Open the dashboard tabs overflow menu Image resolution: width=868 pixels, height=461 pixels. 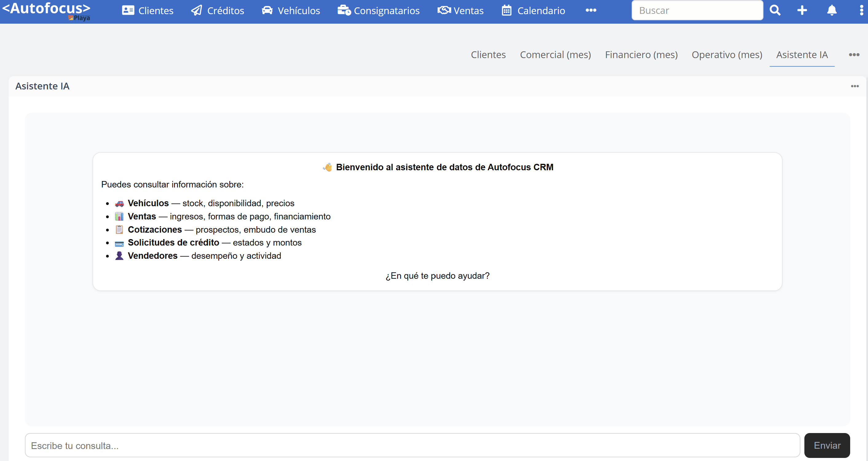coord(854,55)
